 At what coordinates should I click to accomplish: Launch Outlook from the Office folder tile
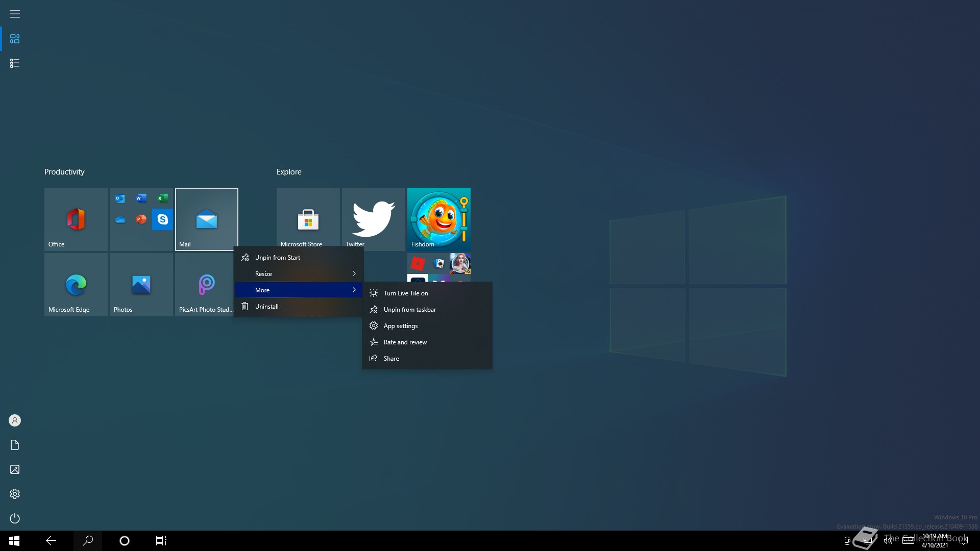[x=120, y=198]
